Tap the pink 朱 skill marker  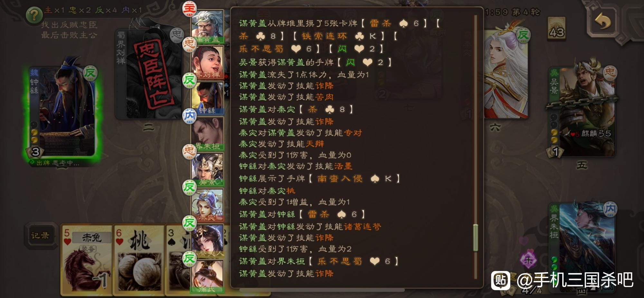(x=528, y=260)
